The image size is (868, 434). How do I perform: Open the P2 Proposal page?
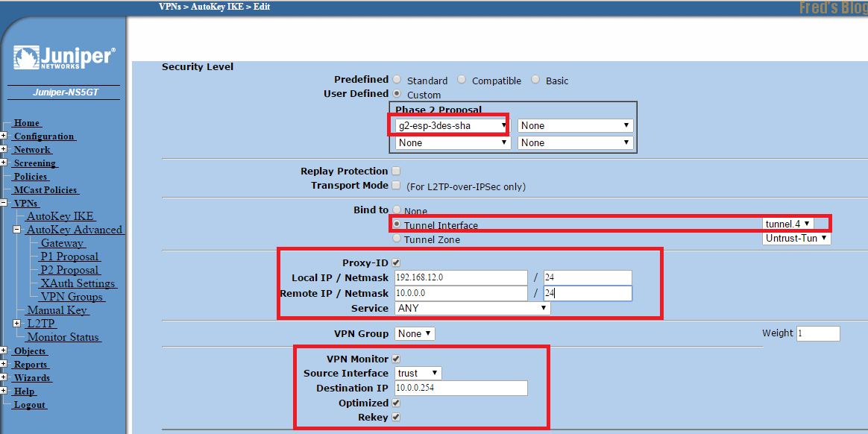coord(70,270)
